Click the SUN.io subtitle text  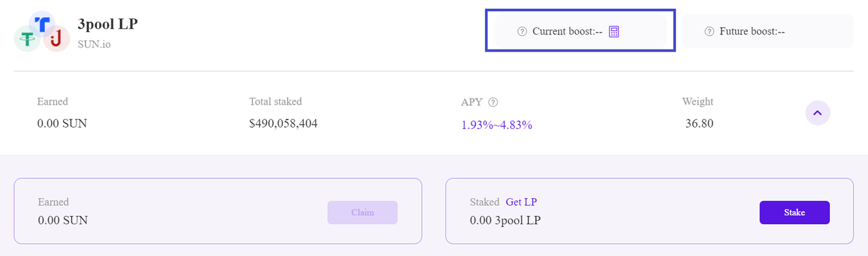(x=94, y=44)
